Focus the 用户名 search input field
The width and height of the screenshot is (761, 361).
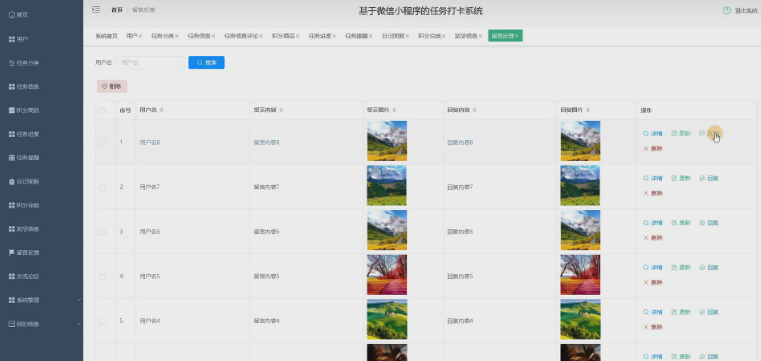pos(150,63)
